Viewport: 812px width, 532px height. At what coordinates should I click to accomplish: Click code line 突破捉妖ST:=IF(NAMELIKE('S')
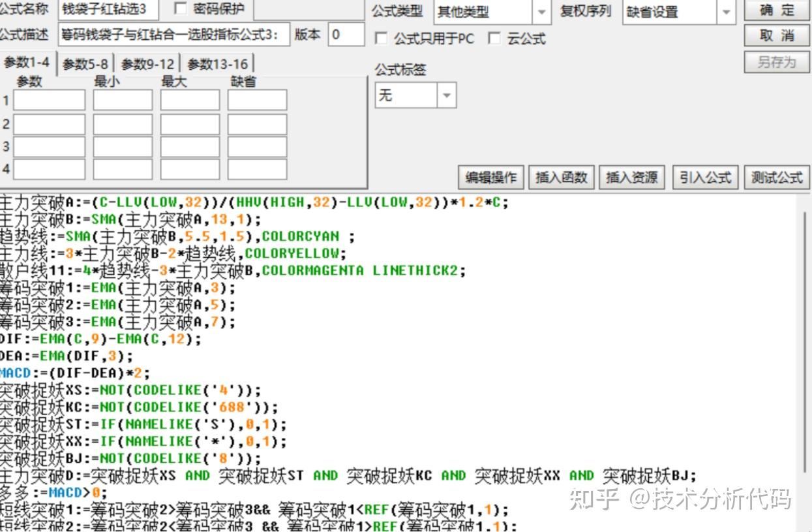pyautogui.click(x=143, y=424)
